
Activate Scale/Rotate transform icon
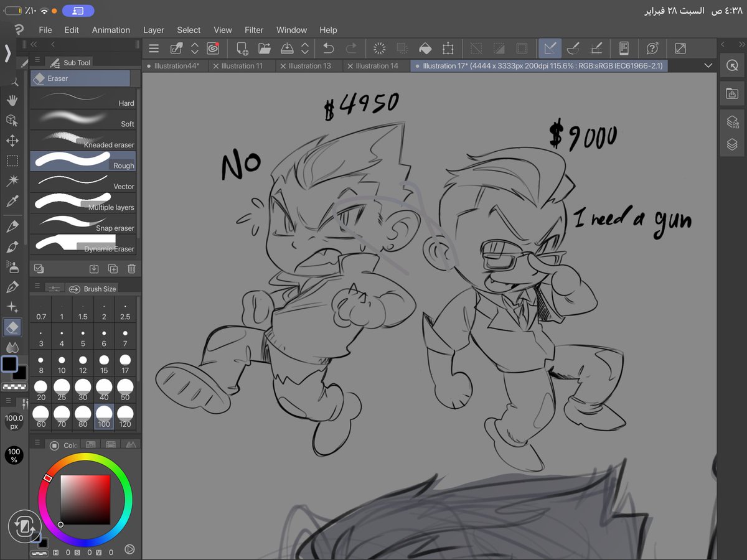(448, 48)
